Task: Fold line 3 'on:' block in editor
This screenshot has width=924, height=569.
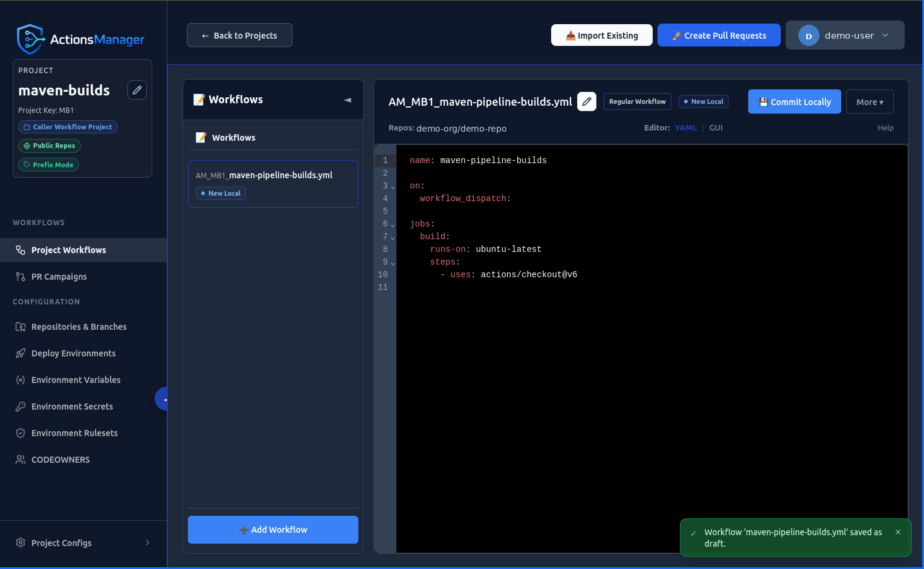Action: click(x=393, y=187)
